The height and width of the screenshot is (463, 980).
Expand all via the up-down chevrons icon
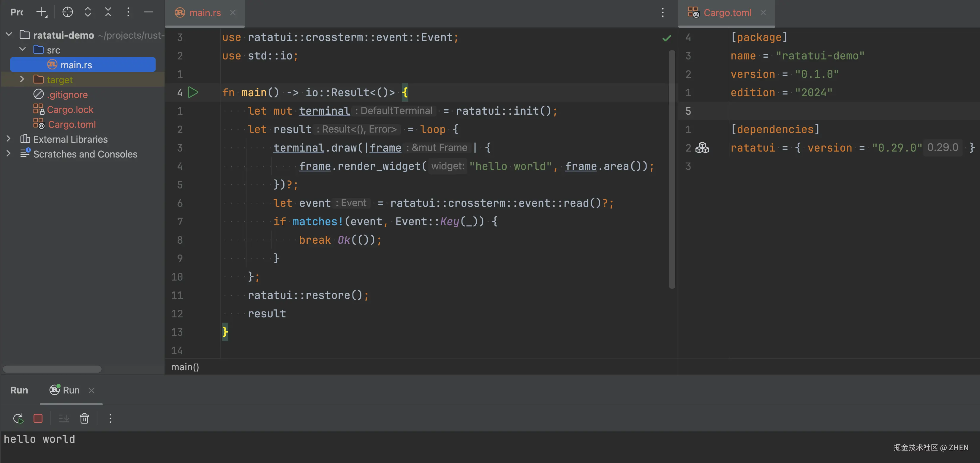[88, 12]
